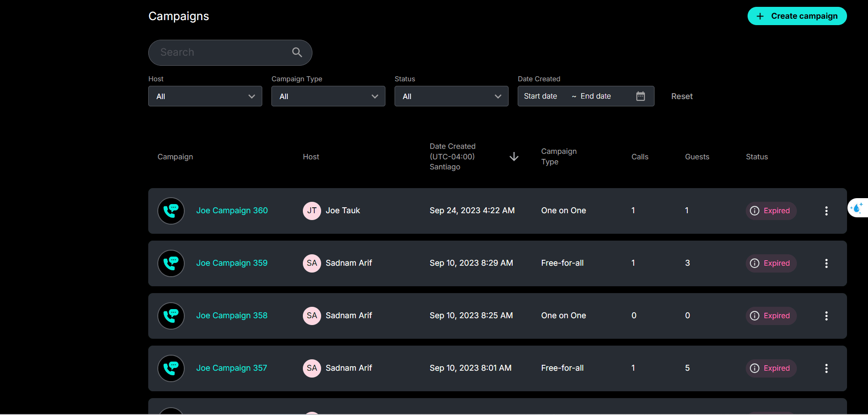Open more options for Joe Campaign 358
Image resolution: width=868 pixels, height=415 pixels.
coord(826,316)
